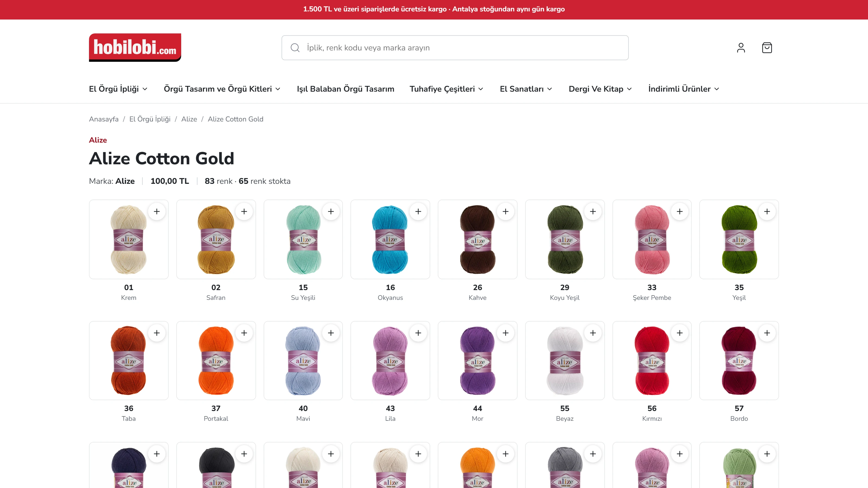
Task: Expand Örgü Tasarım ve Örgü Kitleri menu
Action: [222, 89]
